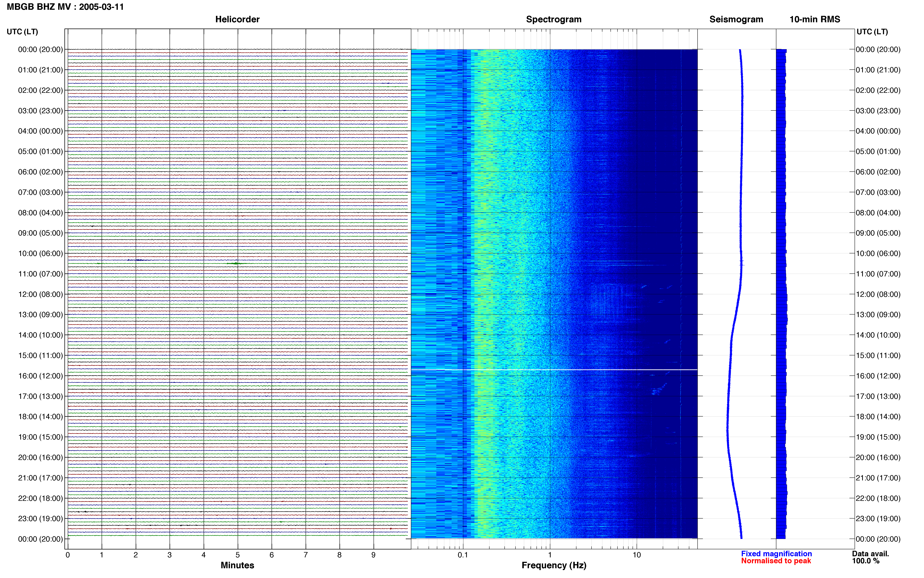Screen dimensions: 924x578
Task: Click the title 'MBGB BHZ MV : 2005-03-11'
Action: [65, 7]
